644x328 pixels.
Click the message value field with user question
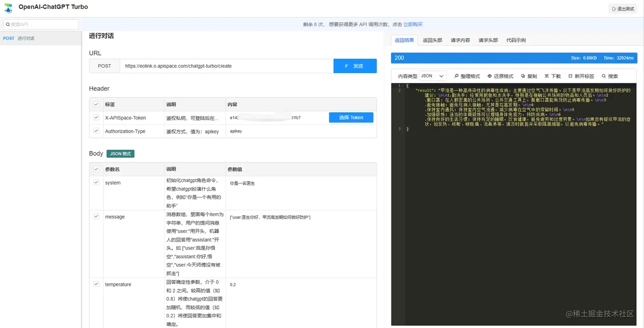(270, 217)
